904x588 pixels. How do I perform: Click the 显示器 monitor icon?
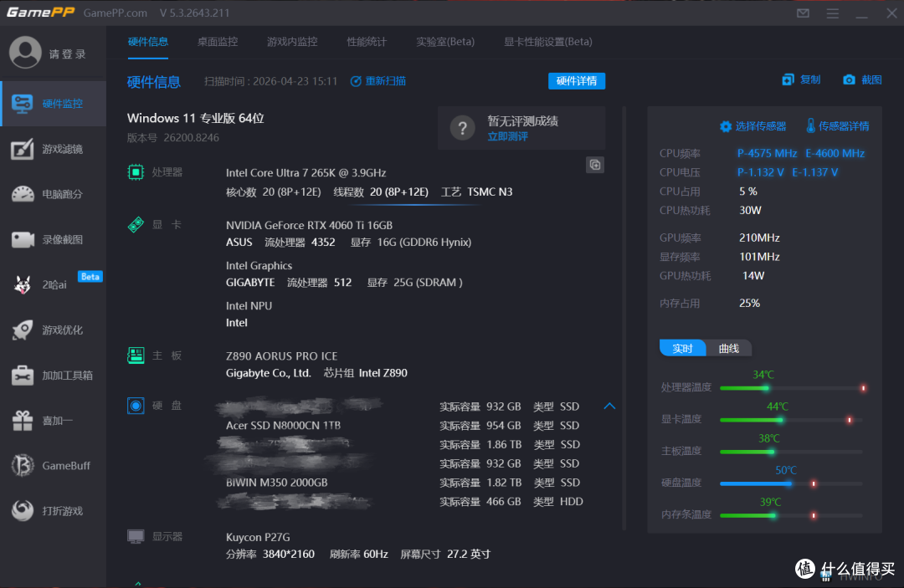click(136, 537)
